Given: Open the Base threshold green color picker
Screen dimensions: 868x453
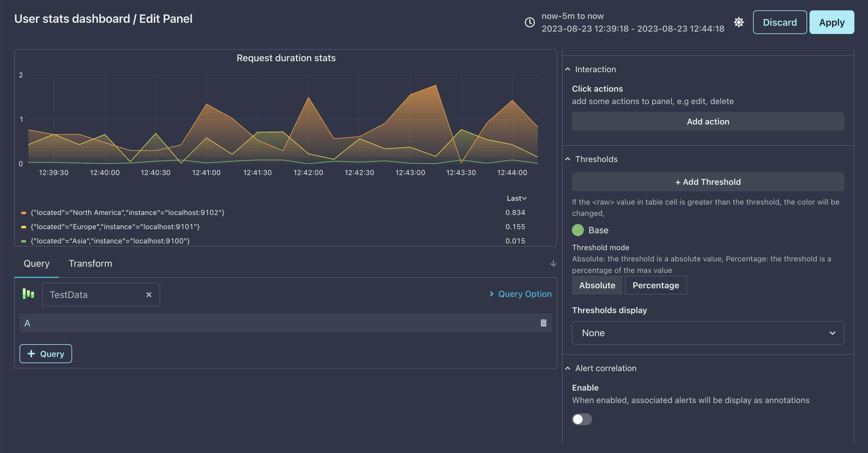Looking at the screenshot, I should 578,230.
